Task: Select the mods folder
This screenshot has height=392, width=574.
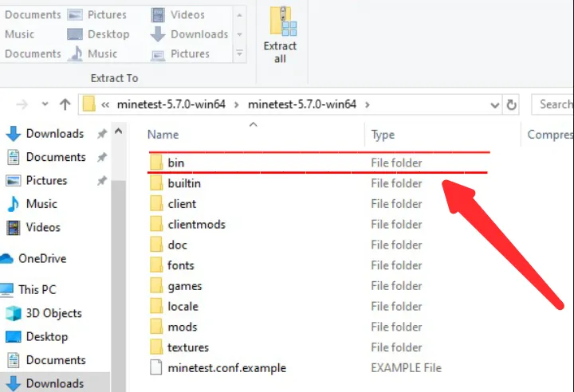Action: [x=183, y=327]
